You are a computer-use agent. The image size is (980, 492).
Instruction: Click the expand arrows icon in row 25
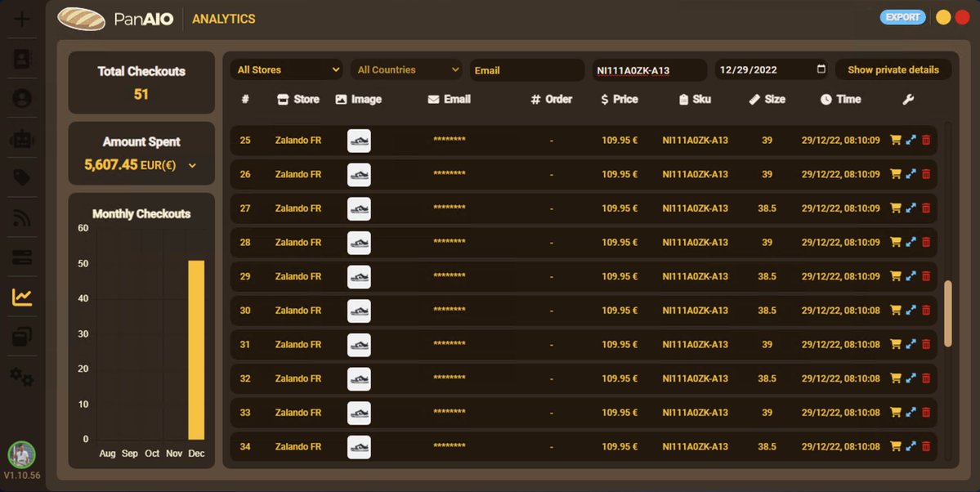tap(911, 140)
